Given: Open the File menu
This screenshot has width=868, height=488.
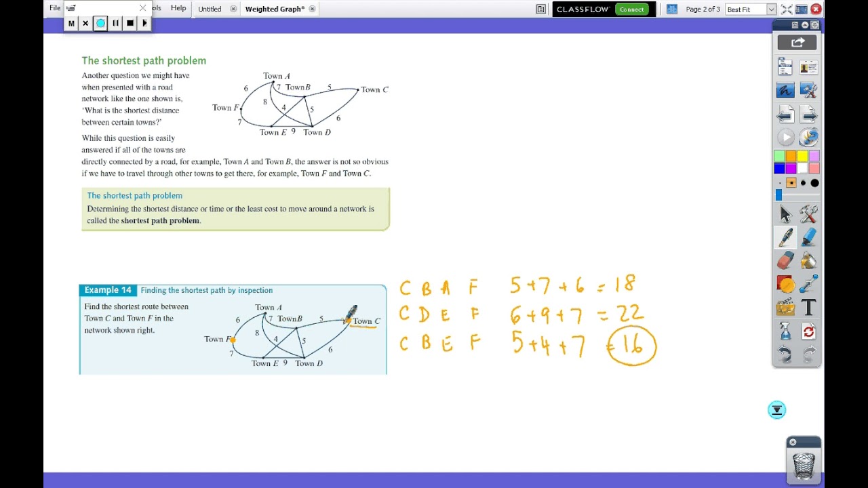Looking at the screenshot, I should pos(55,8).
